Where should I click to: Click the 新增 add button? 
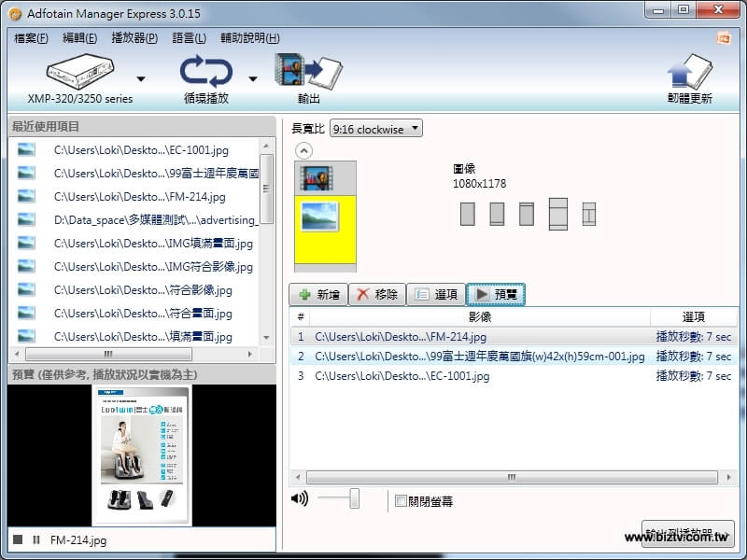pos(318,295)
